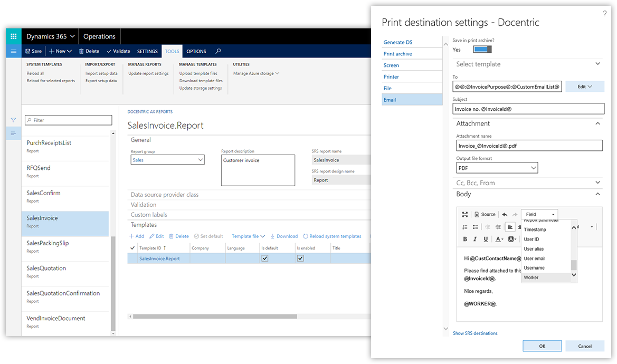
Task: Insert a bulleted list in the email body
Action: coord(476,227)
